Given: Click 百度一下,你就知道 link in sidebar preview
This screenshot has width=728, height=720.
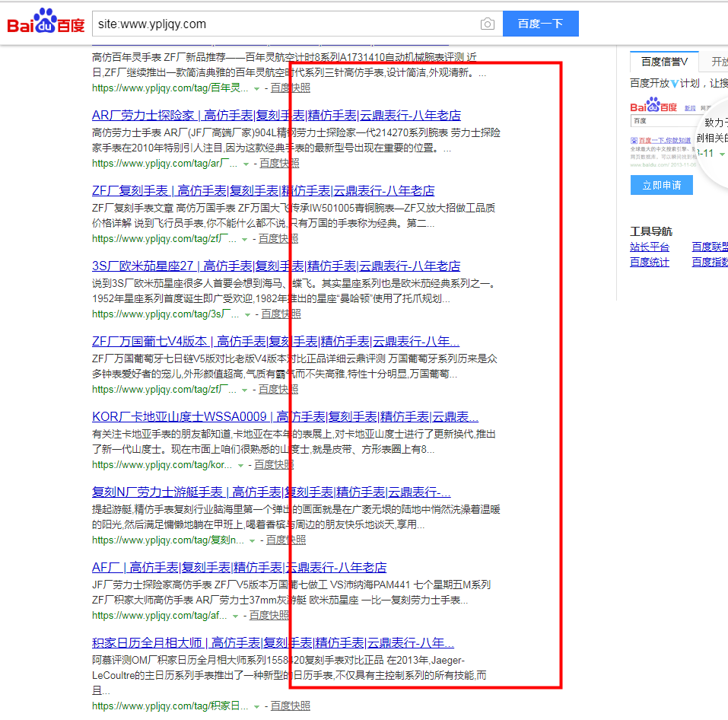Looking at the screenshot, I should click(661, 140).
